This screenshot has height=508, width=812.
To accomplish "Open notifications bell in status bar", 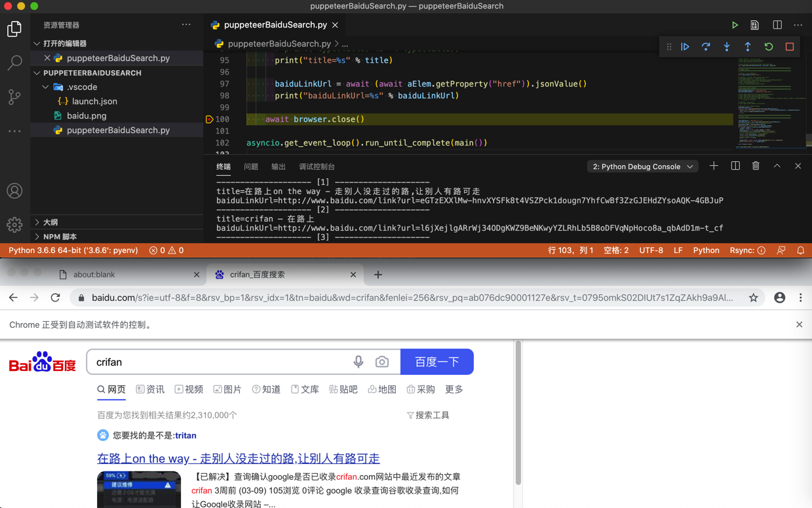I will (800, 250).
